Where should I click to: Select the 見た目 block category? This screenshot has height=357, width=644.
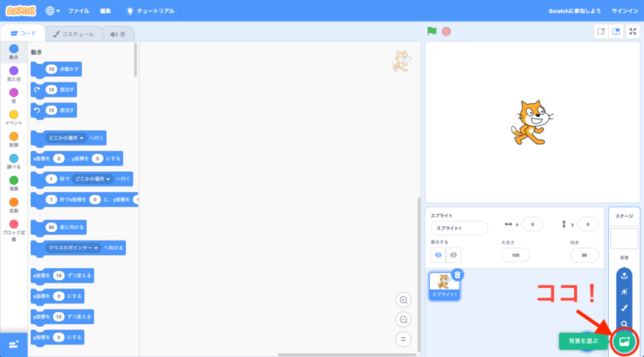pos(14,74)
